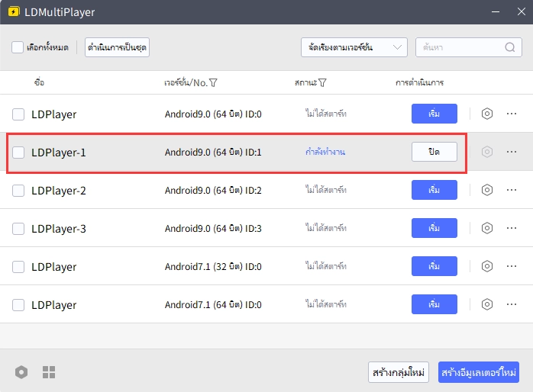Open settings icon for Android7.1 (64 bit) LDPlayer

point(486,304)
